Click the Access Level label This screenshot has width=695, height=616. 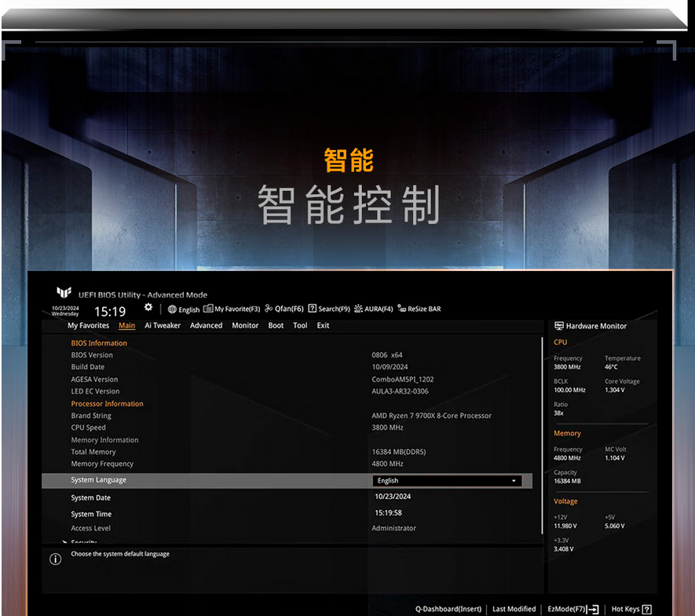click(90, 528)
